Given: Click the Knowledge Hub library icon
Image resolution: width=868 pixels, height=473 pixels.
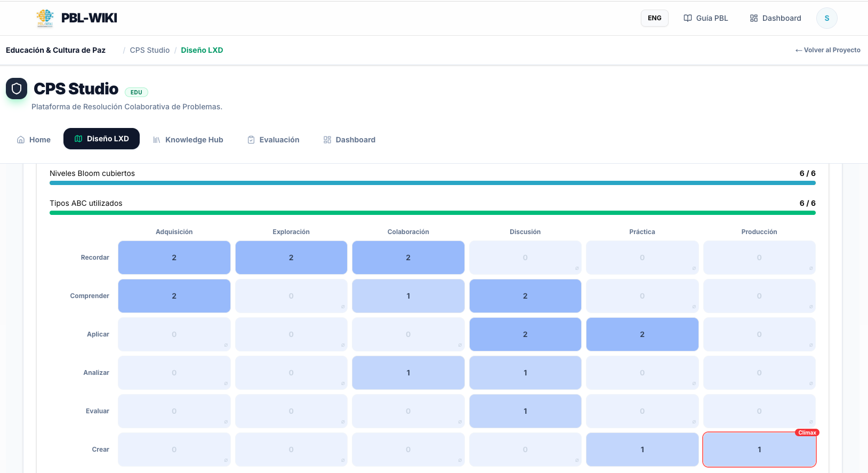Looking at the screenshot, I should [x=157, y=140].
